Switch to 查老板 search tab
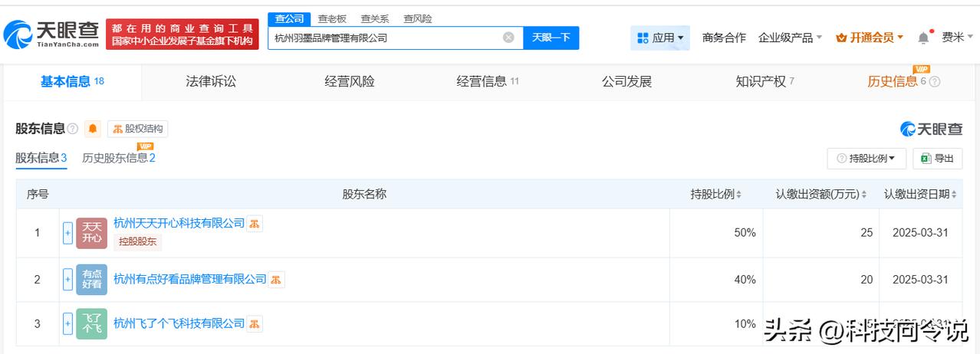The image size is (980, 354). coord(332,18)
